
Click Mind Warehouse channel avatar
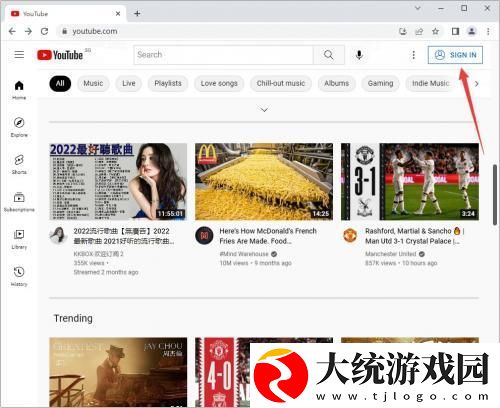[204, 235]
